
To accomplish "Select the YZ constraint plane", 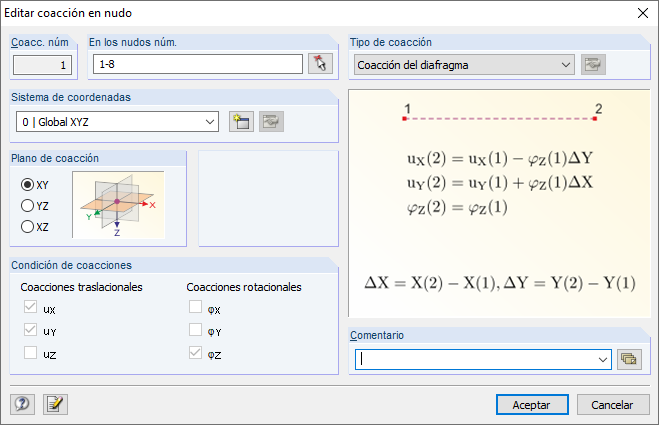I will [28, 206].
